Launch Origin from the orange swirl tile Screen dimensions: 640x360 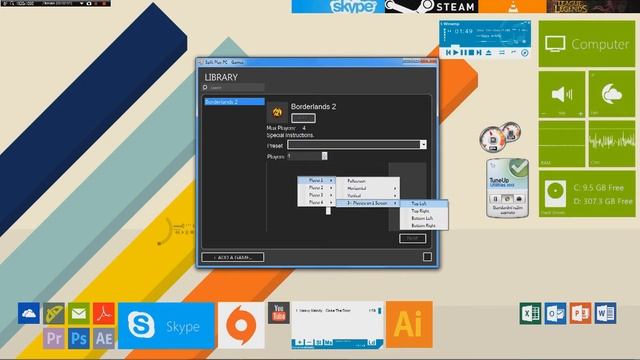pyautogui.click(x=241, y=326)
